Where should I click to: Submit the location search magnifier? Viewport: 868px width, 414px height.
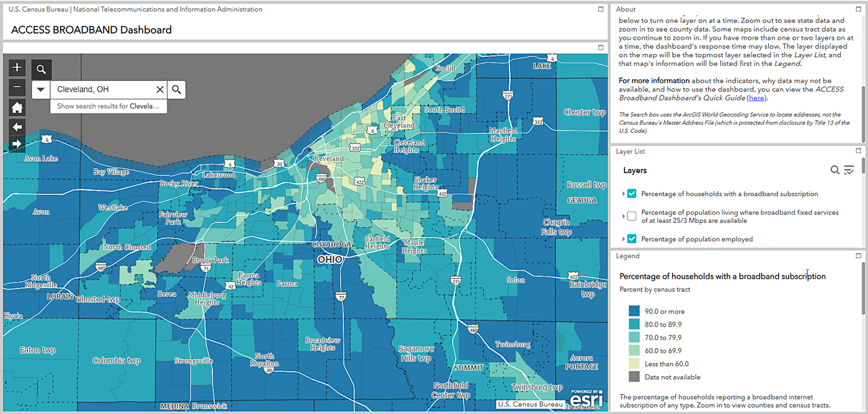pyautogui.click(x=177, y=90)
